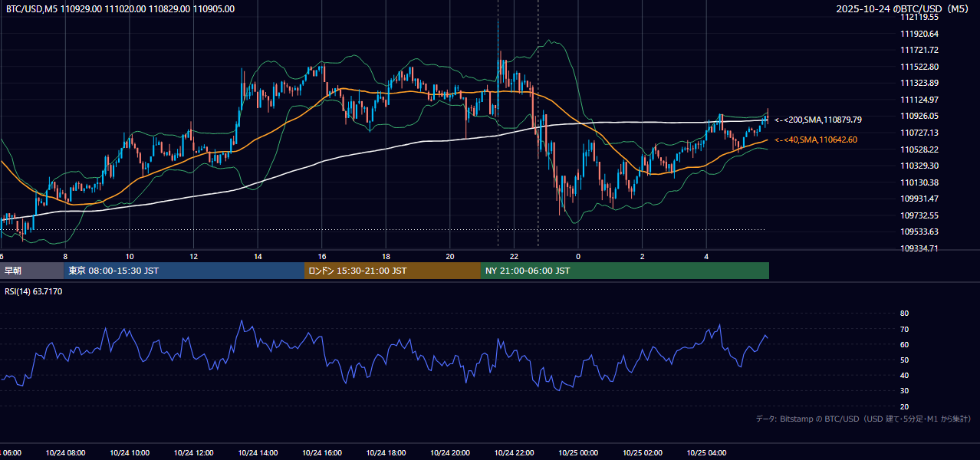Click the Bitstamp data source note
This screenshot has width=980, height=460.
863,419
